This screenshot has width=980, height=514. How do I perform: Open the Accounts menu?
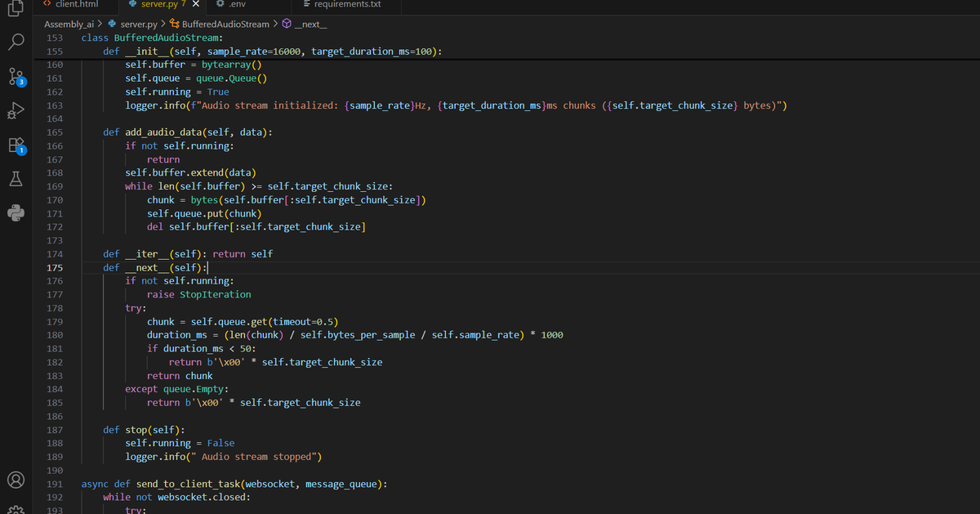[x=16, y=480]
